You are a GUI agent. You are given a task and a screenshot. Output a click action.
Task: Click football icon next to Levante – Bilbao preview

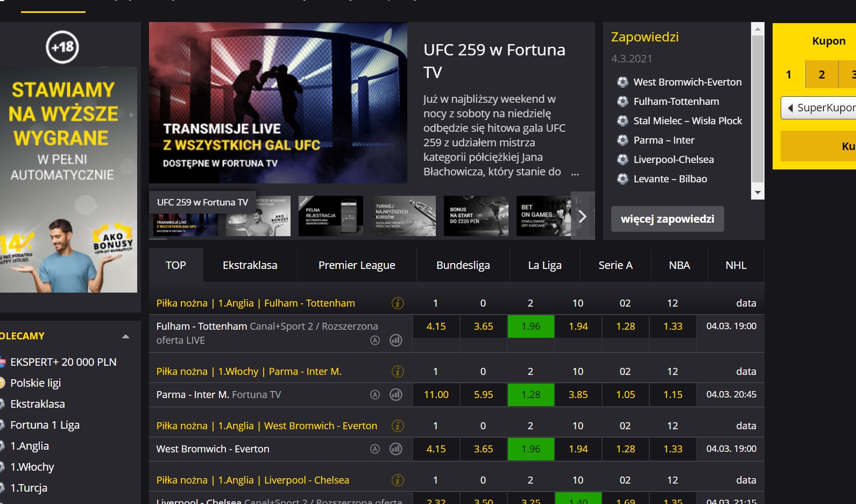coord(622,179)
